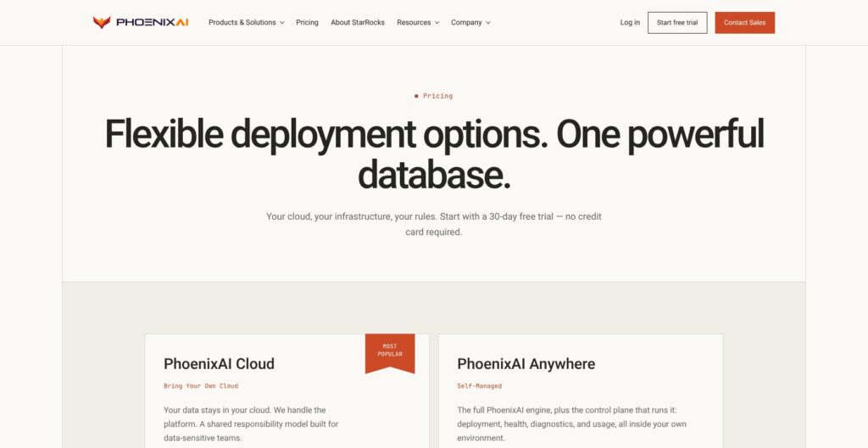Click the small Pricing section label
The image size is (868, 448).
(x=438, y=96)
